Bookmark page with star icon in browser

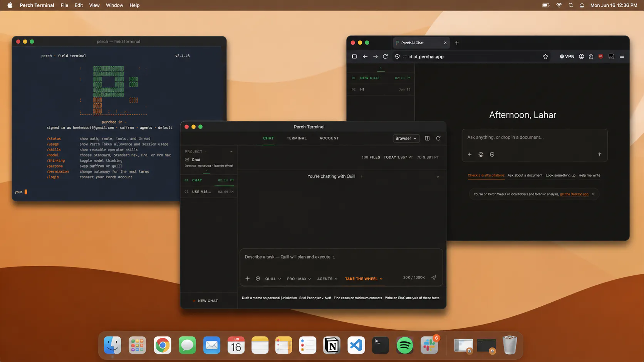coord(545,57)
